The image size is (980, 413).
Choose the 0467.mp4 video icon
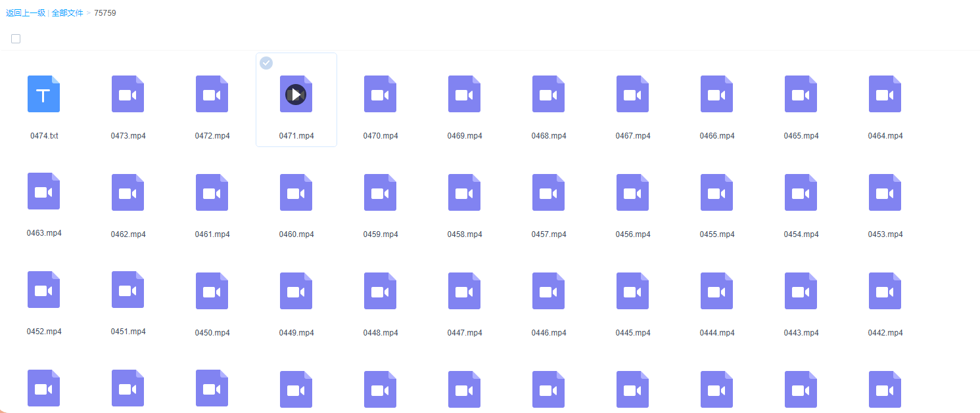coord(632,94)
